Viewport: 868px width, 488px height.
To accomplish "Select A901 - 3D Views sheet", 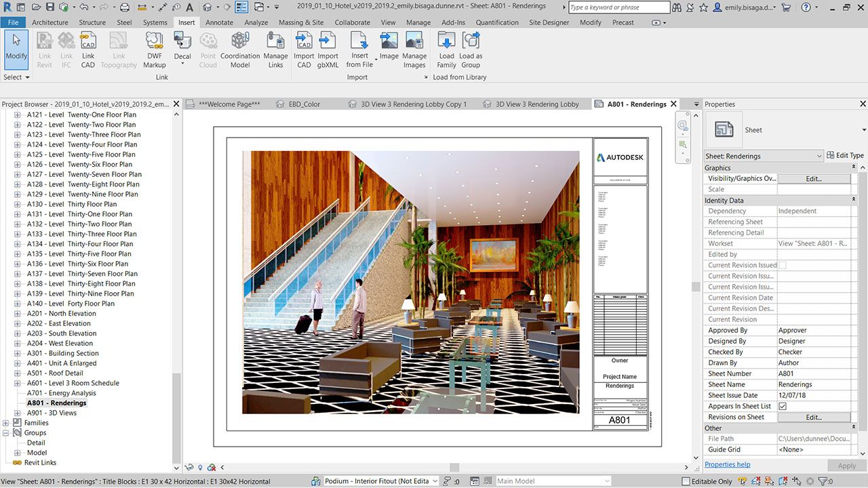I will [52, 413].
